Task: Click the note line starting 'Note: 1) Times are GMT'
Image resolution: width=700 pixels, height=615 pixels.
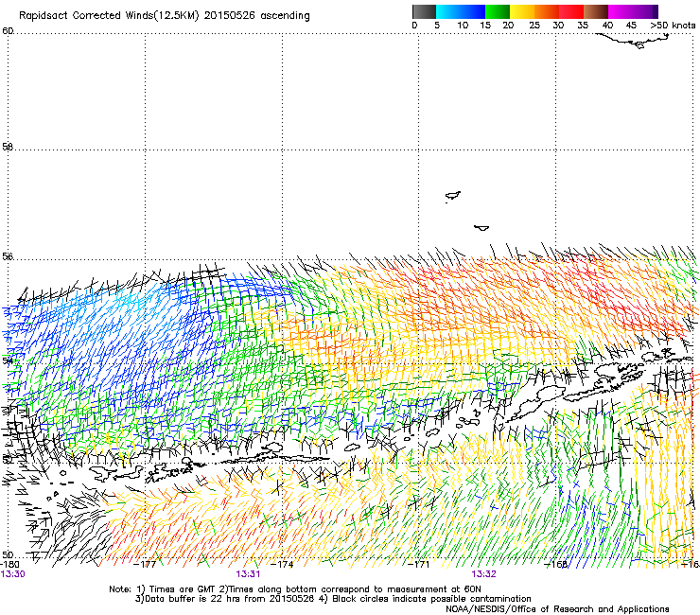Action: tap(295, 589)
